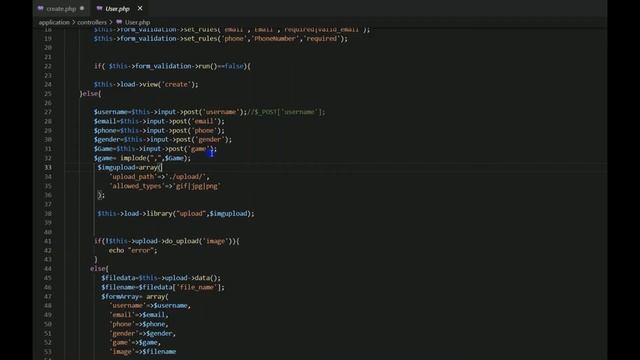Switch to the create.php editor tab
This screenshot has height=360, width=640.
tap(61, 9)
